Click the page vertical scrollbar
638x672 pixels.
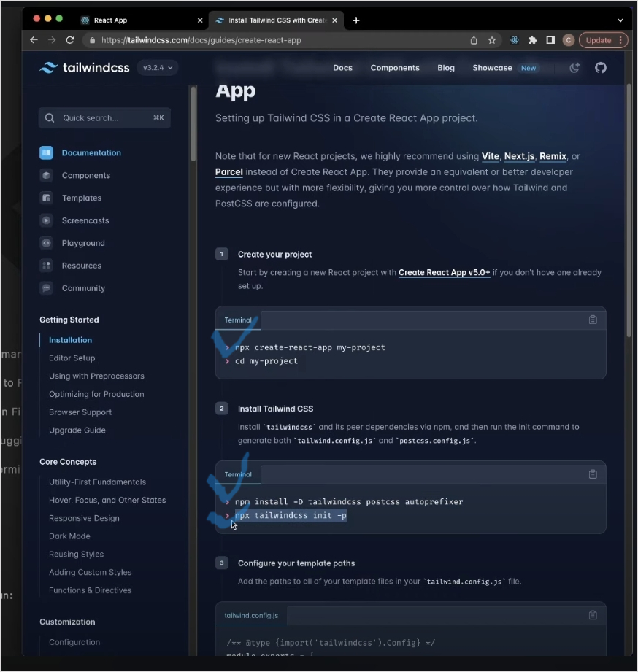[629, 211]
